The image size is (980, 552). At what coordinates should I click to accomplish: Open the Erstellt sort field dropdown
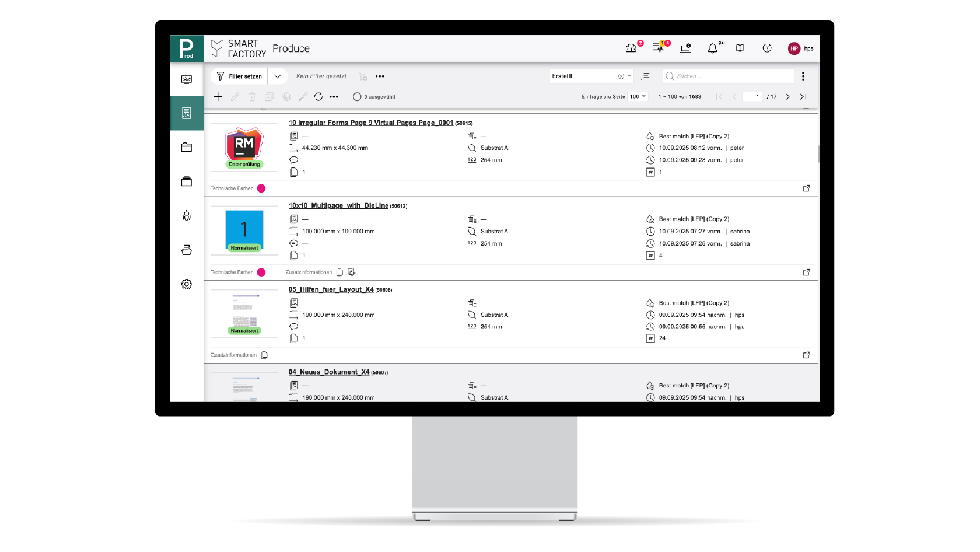629,76
